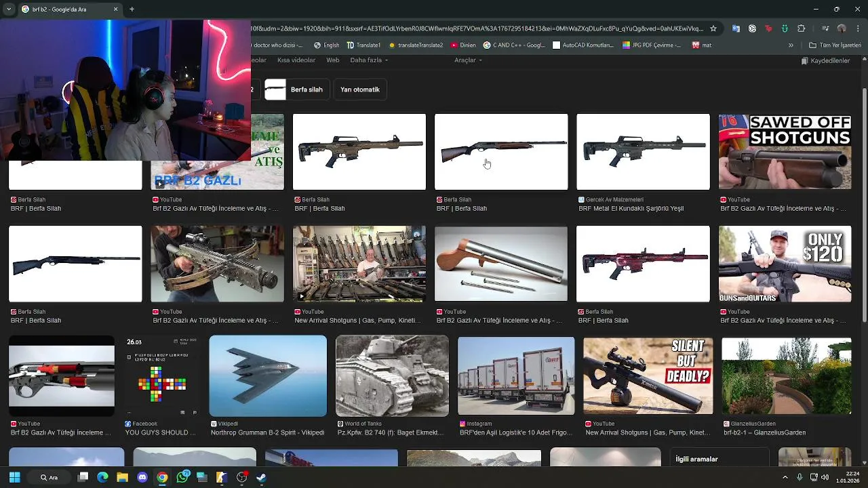Open a new browser tab
Screen dimensions: 868x488
[132, 9]
